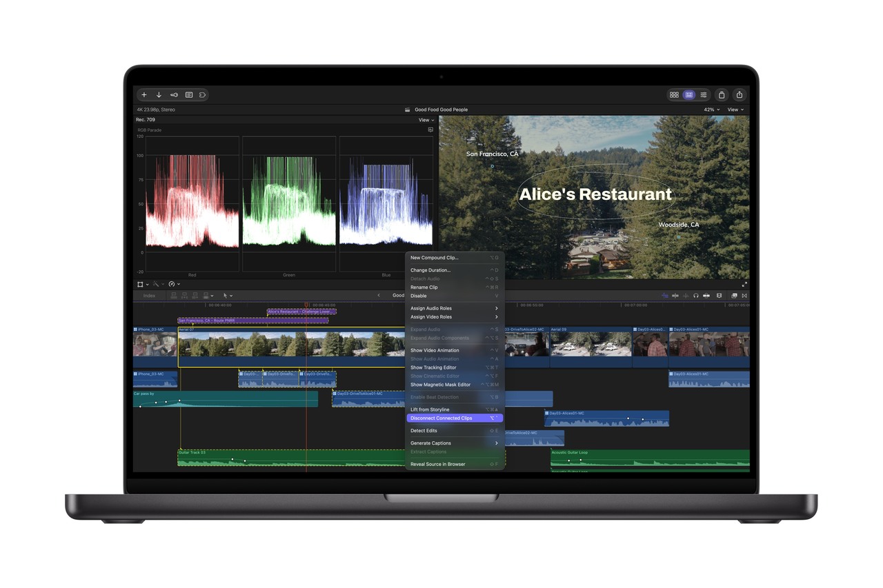The height and width of the screenshot is (588, 883).
Task: Expand the Assign Audio Roles submenu
Action: [x=455, y=308]
